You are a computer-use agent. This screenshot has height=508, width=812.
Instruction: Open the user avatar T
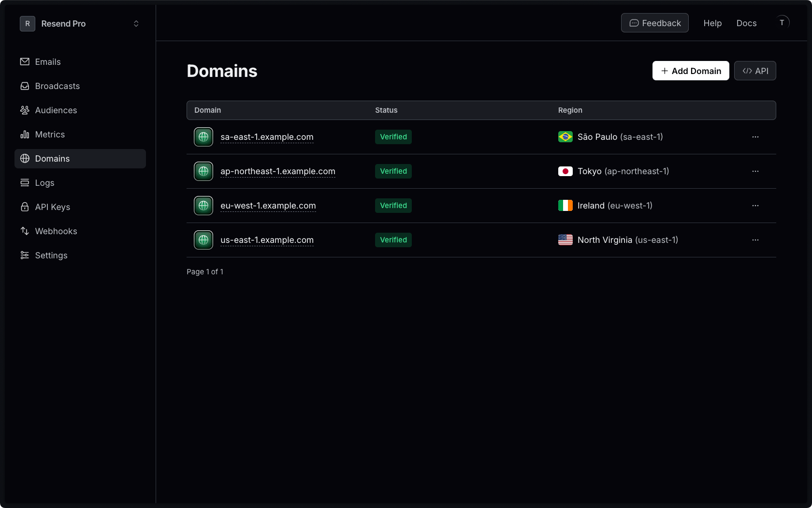(x=782, y=23)
